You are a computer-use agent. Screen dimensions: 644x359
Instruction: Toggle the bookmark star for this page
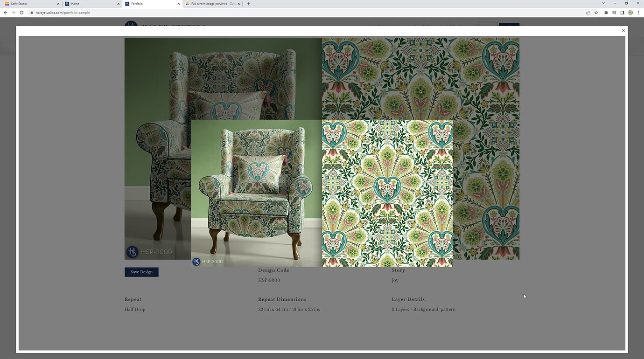click(596, 13)
